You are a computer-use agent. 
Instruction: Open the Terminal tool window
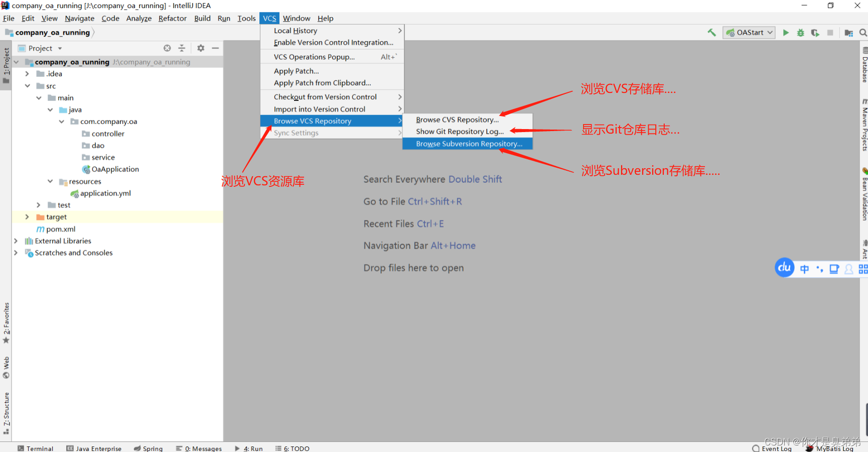click(35, 448)
